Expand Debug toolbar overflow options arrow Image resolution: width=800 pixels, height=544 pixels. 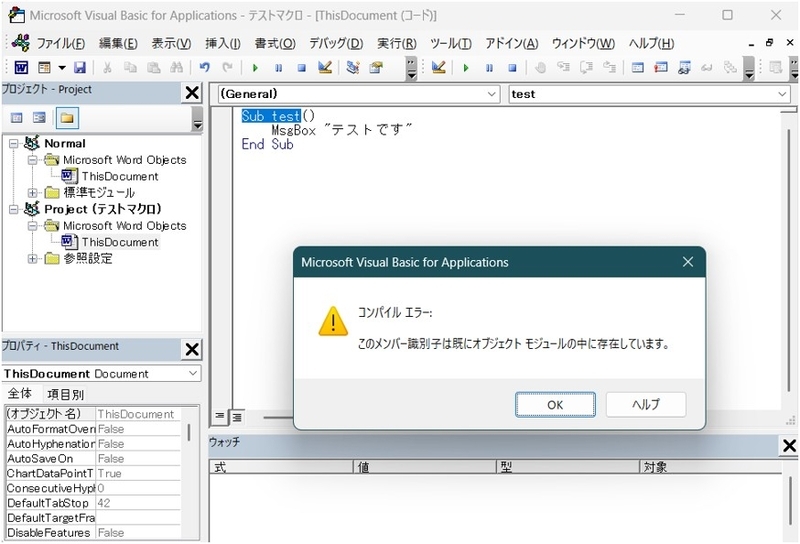[748, 68]
